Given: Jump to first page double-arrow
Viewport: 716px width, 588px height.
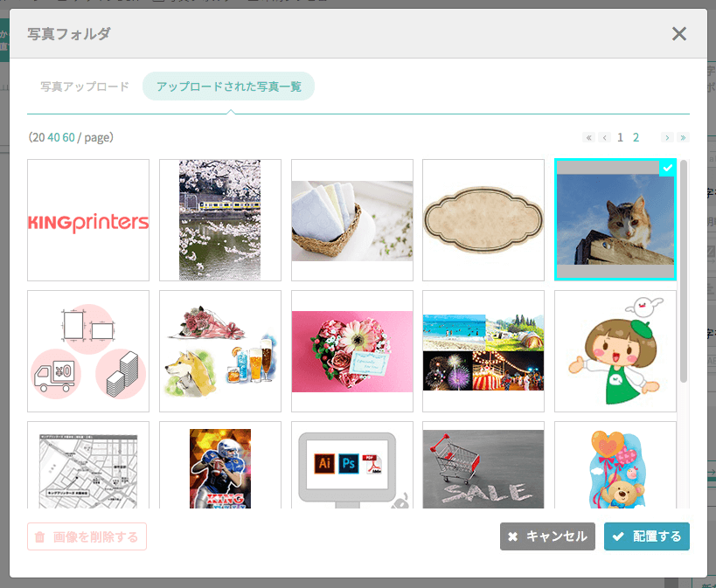Looking at the screenshot, I should pos(588,138).
